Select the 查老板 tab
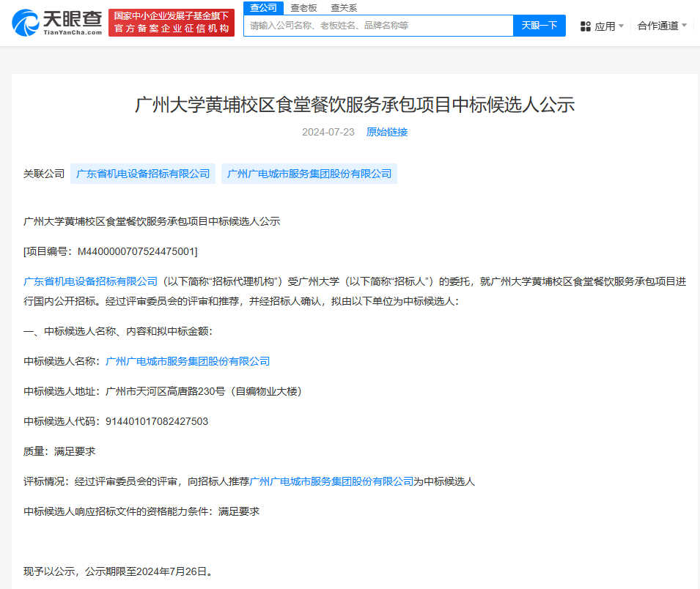Viewport: 700px width, 589px height. [303, 8]
